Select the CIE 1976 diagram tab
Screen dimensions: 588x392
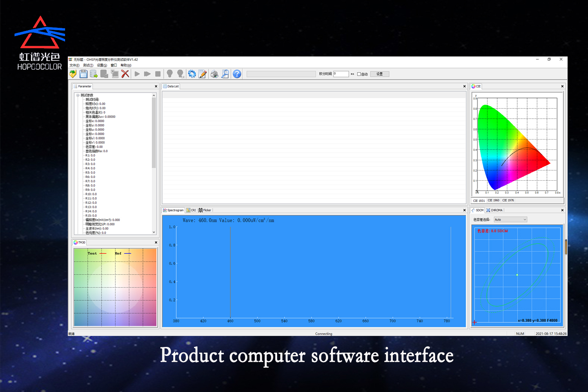pos(508,200)
